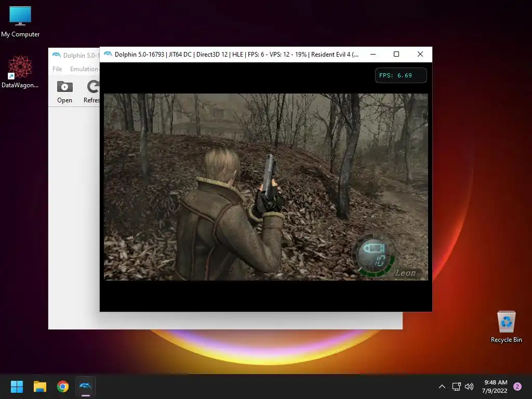This screenshot has height=399, width=532.
Task: Click the Dolphin logo in main window title
Action: point(56,55)
